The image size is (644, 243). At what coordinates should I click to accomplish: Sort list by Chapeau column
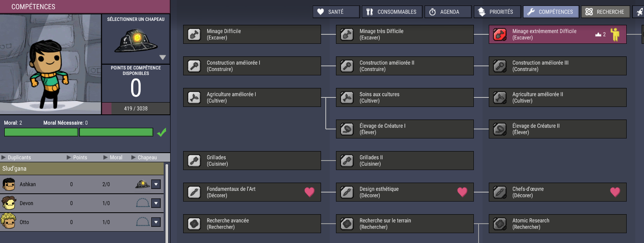[147, 157]
